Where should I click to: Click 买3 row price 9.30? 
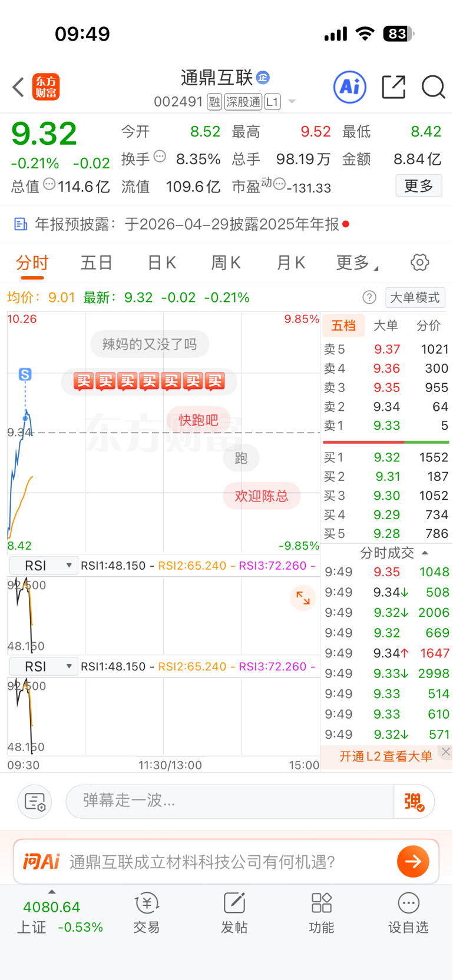pyautogui.click(x=386, y=496)
